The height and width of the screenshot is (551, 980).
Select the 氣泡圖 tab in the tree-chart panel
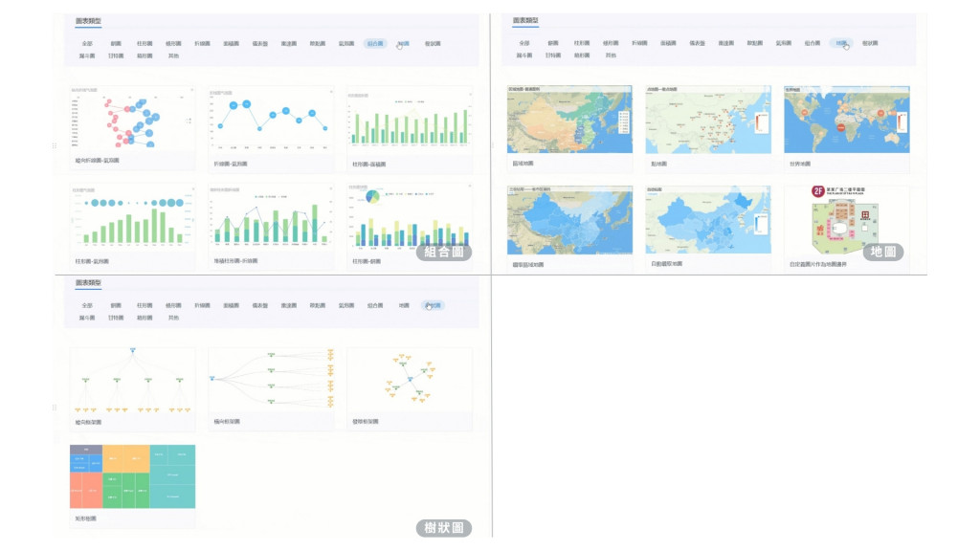346,305
